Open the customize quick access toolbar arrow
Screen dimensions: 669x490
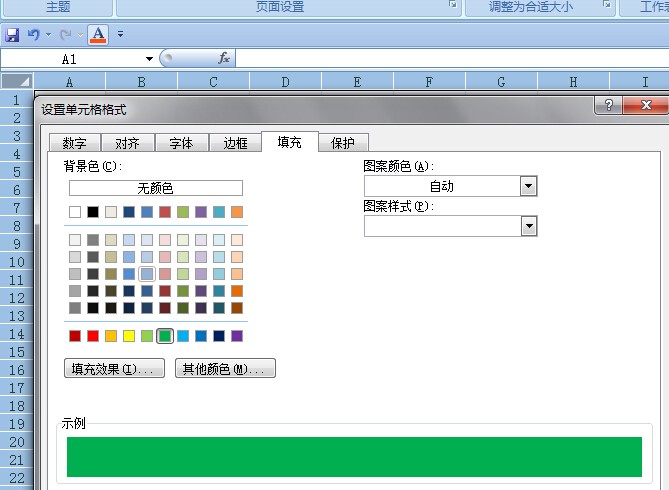[120, 34]
